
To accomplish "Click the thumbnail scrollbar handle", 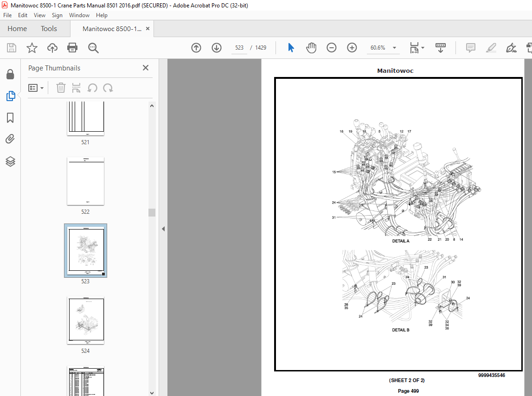I will pyautogui.click(x=152, y=212).
